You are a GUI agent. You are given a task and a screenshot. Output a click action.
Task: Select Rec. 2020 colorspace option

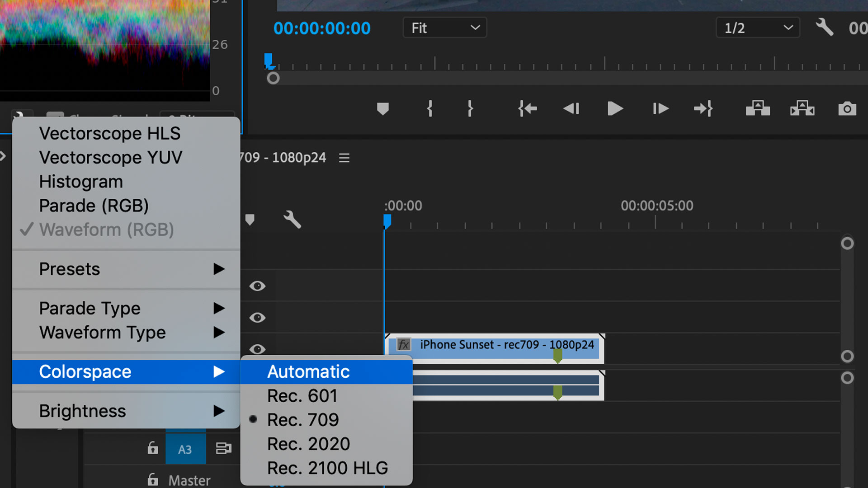[309, 444]
